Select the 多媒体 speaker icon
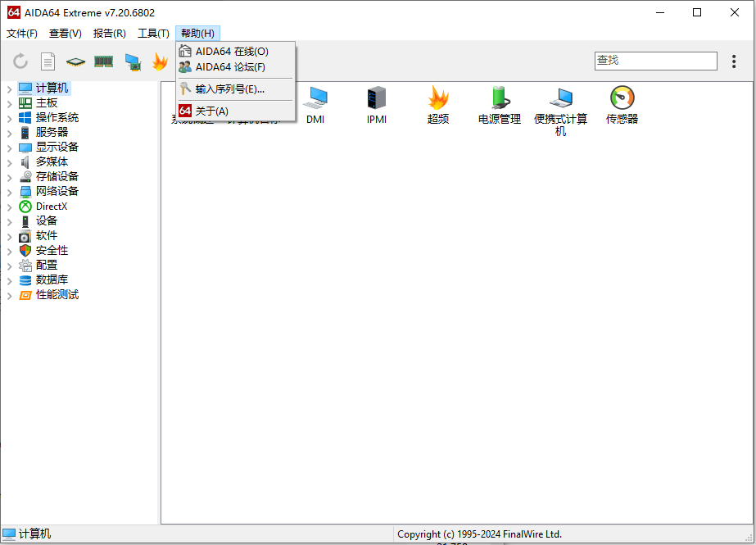756x545 pixels. [x=25, y=162]
